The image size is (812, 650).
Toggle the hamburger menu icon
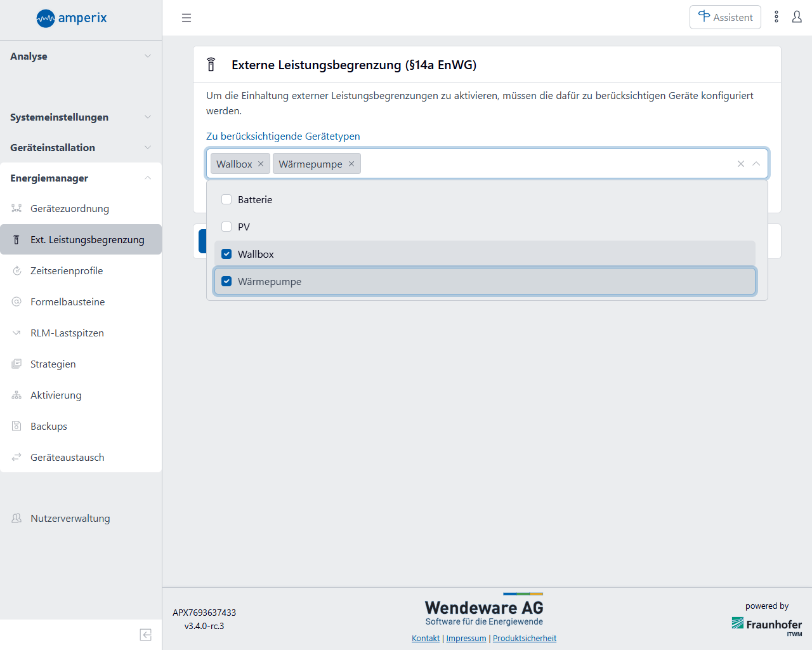pyautogui.click(x=187, y=18)
